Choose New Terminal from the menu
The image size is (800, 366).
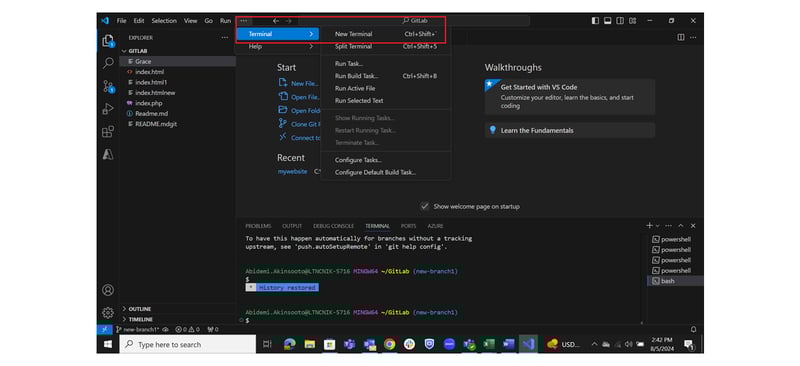(x=386, y=34)
